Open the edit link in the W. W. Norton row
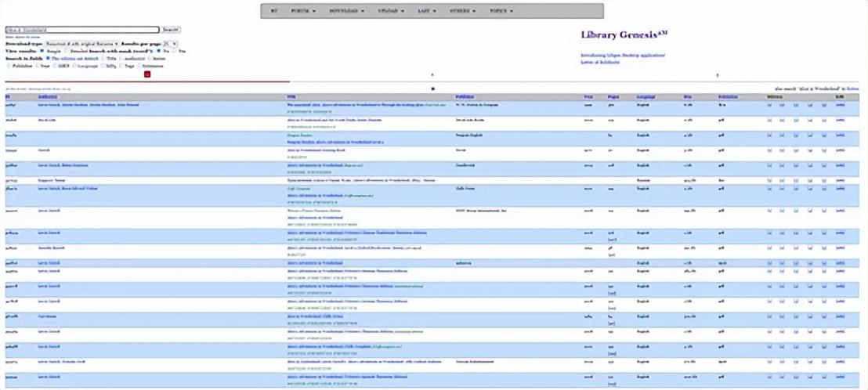 [841, 105]
